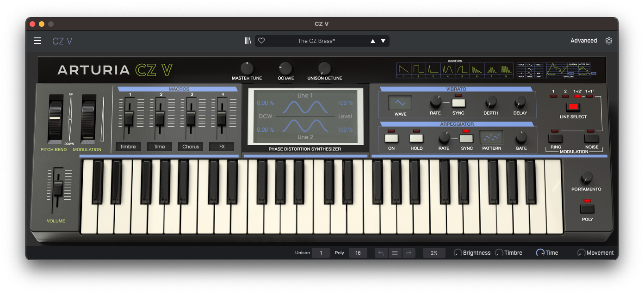This screenshot has height=294, width=644.
Task: Click the Timbre label under macro slider 1
Action: [x=128, y=147]
